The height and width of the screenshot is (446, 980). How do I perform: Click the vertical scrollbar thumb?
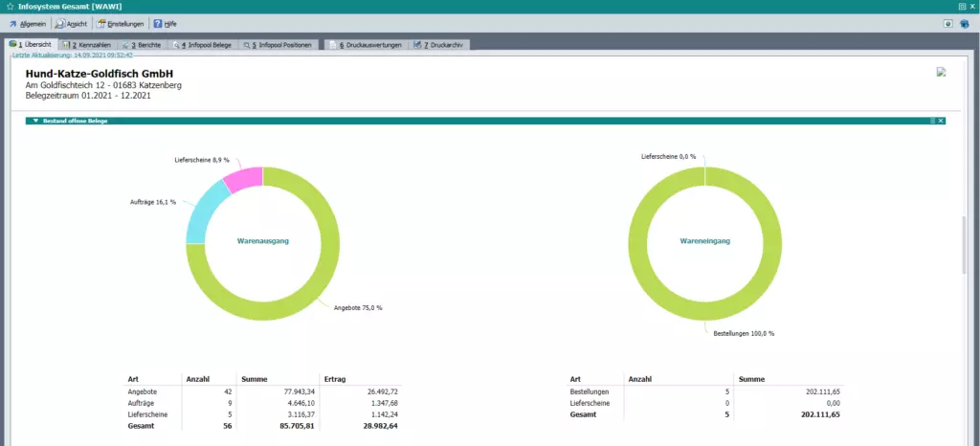point(964,244)
